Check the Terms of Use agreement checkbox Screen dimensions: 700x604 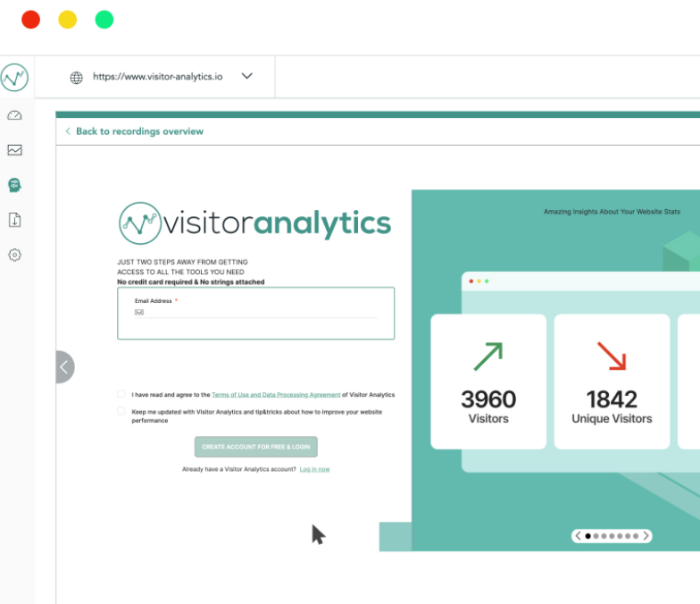(x=121, y=393)
